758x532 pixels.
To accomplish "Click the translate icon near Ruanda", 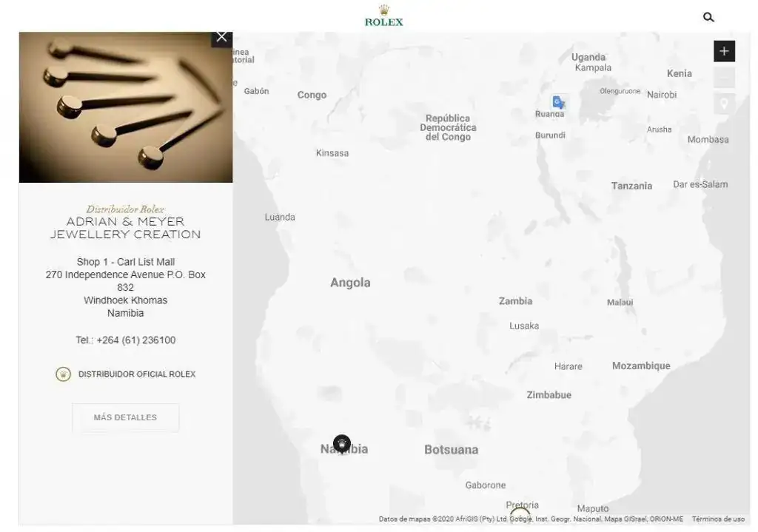I will pyautogui.click(x=558, y=102).
